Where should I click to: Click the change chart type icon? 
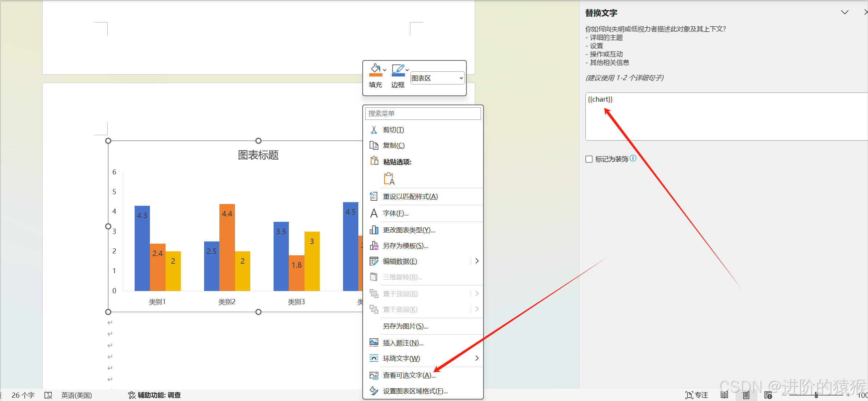(374, 230)
